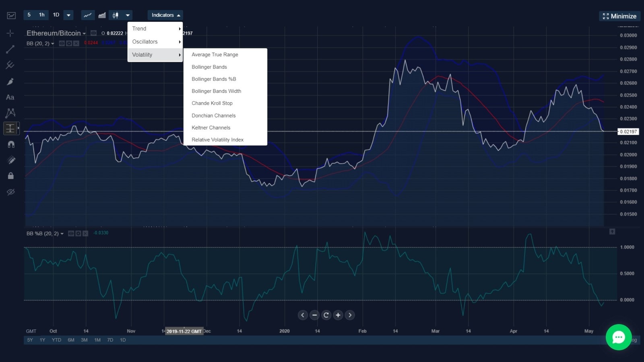
Task: Set date range to 1Y
Action: click(x=43, y=340)
